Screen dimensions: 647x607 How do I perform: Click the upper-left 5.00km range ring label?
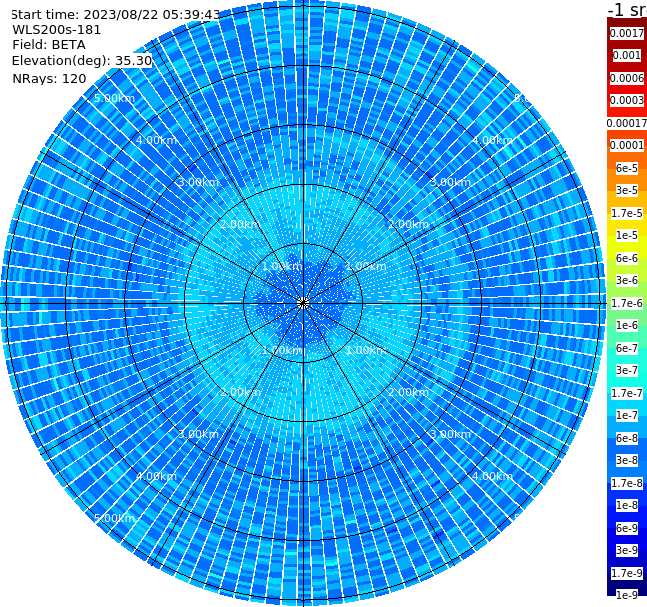[114, 98]
